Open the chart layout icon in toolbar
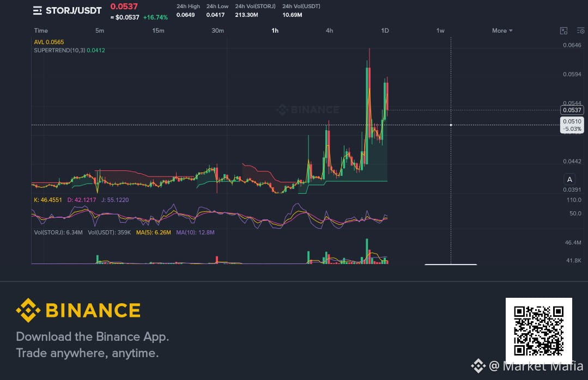Viewport: 588px width, 380px height. 563,30
